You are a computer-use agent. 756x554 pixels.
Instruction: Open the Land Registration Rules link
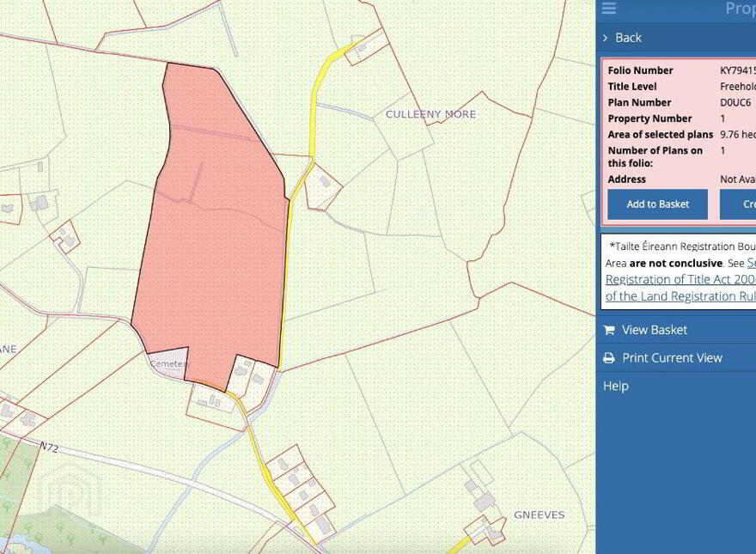pos(680,296)
